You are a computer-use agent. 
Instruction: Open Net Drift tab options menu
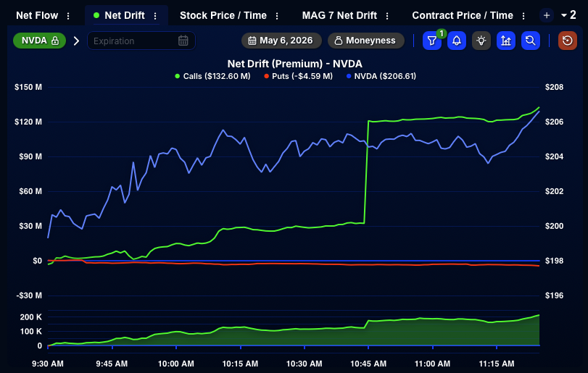click(x=155, y=16)
